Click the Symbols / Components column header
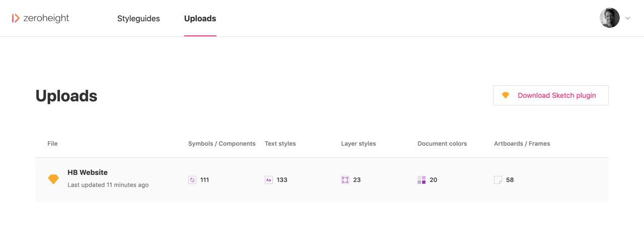This screenshot has height=252, width=644. pos(222,144)
